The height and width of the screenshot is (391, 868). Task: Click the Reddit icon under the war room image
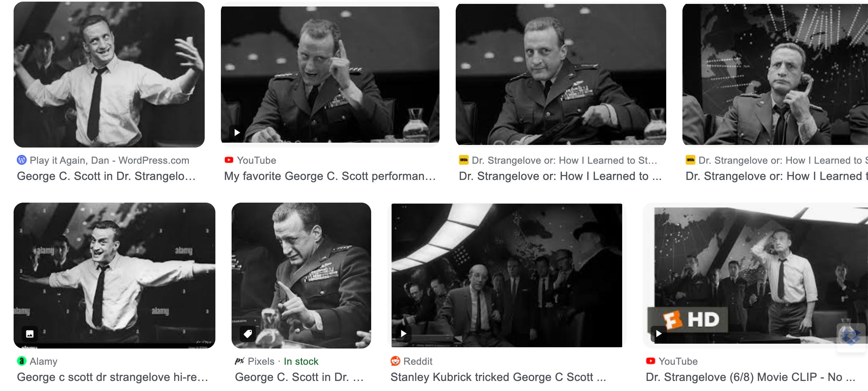tap(395, 361)
